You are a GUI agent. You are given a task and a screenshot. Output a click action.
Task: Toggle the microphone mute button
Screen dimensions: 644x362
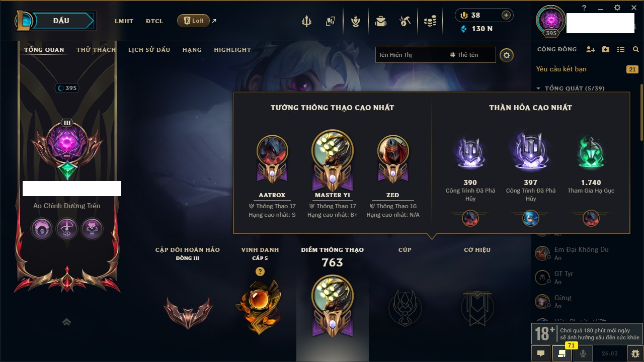pyautogui.click(x=583, y=353)
